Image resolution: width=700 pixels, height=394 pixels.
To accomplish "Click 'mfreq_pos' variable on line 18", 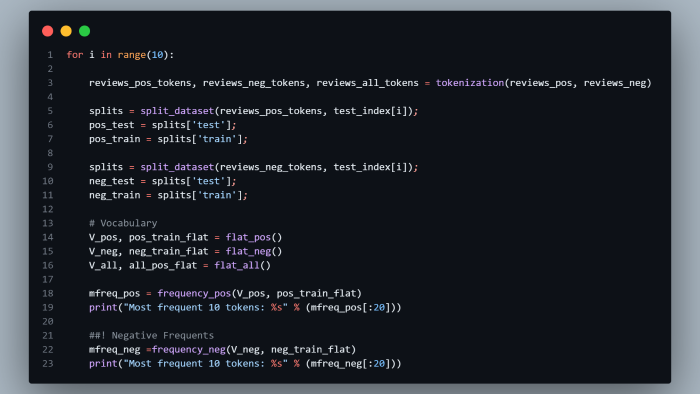I will tap(114, 294).
